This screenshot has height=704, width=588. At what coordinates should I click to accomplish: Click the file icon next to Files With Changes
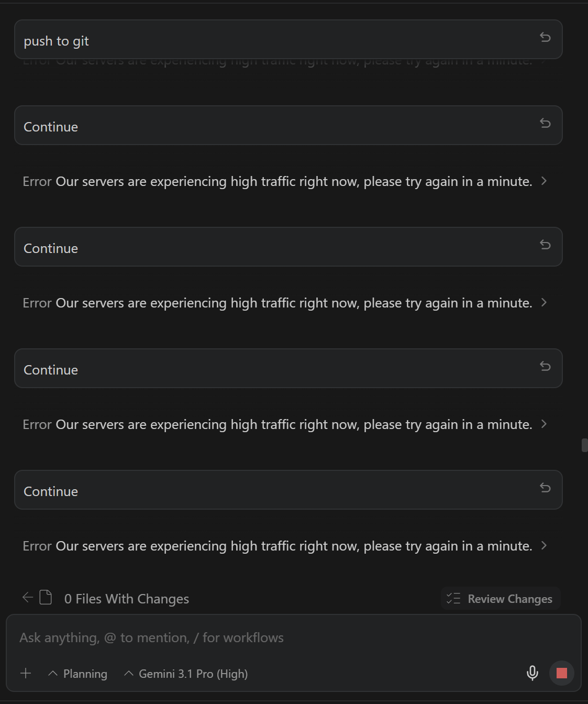tap(46, 597)
